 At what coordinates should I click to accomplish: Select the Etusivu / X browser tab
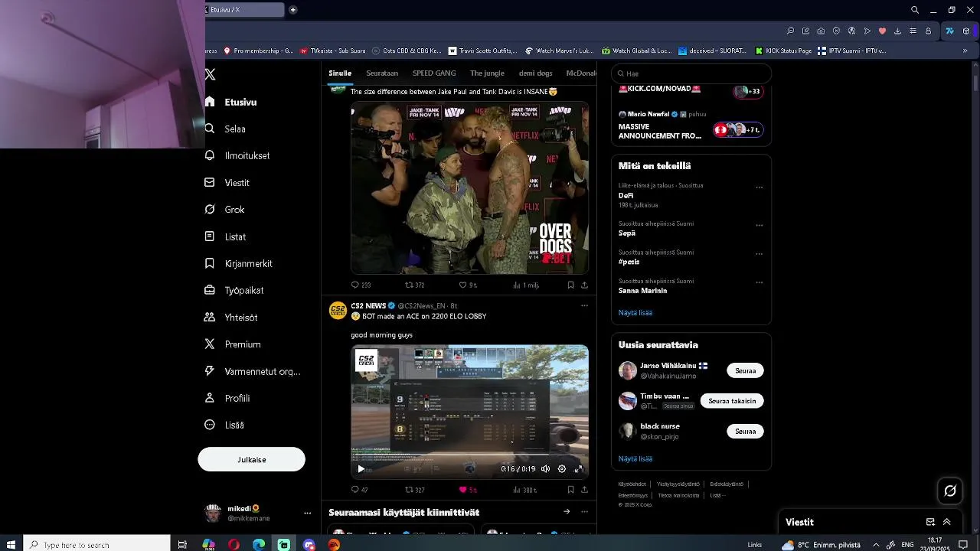pos(245,10)
